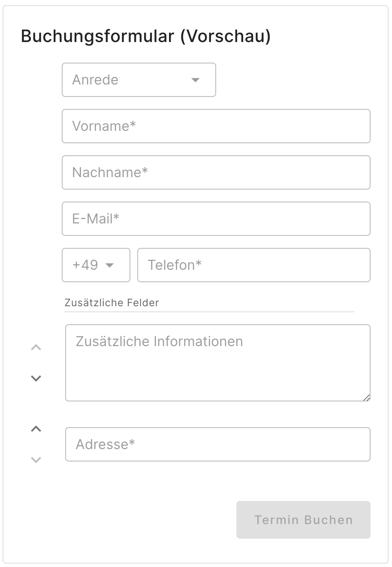The image size is (392, 567).
Task: Move the Adresse field up with its arrow
Action: click(x=36, y=428)
